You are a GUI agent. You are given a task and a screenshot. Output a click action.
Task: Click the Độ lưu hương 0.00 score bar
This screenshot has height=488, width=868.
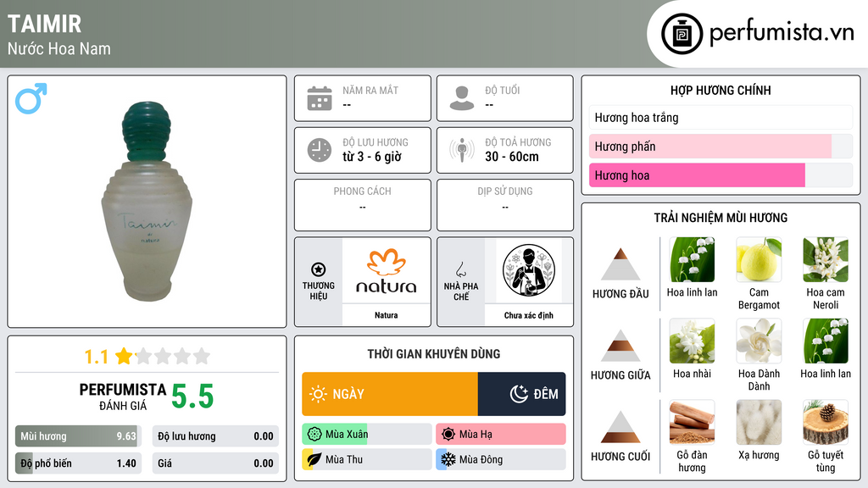215,436
